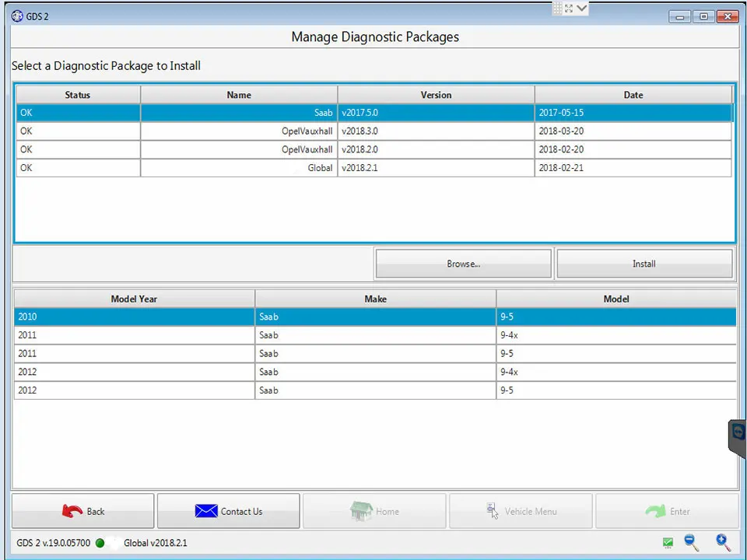The height and width of the screenshot is (560, 747).
Task: Select the Saab v2017.5.0 package row
Action: 374,113
